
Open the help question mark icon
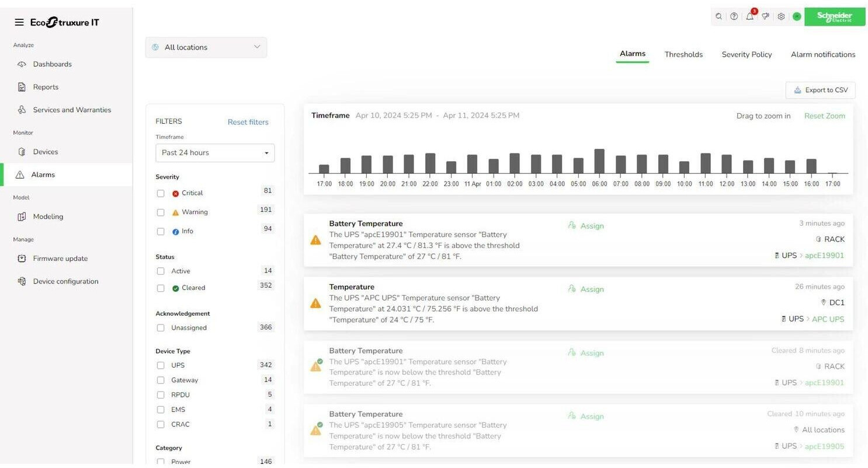coord(734,16)
